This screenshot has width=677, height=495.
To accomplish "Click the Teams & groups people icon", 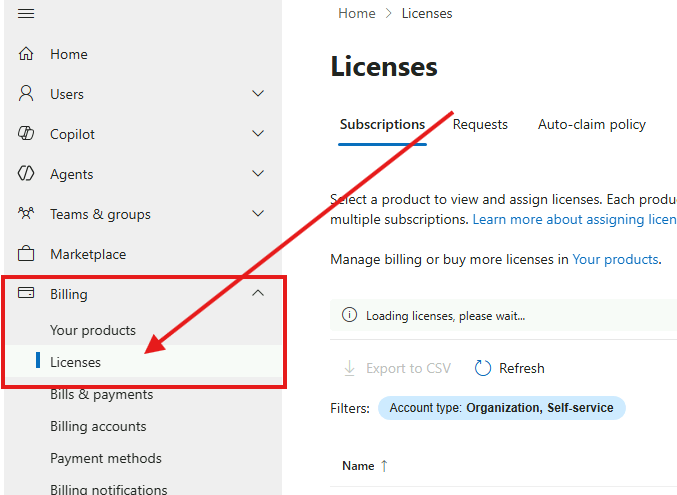I will pos(26,213).
